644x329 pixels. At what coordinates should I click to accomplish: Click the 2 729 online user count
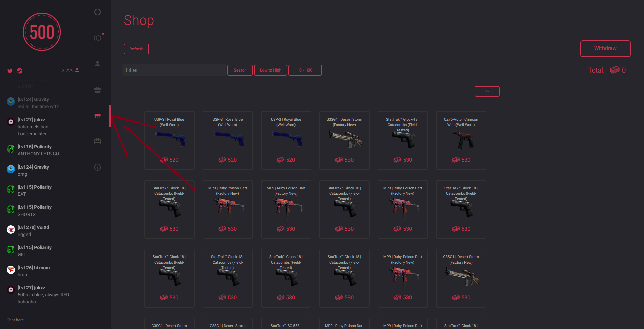(x=67, y=70)
